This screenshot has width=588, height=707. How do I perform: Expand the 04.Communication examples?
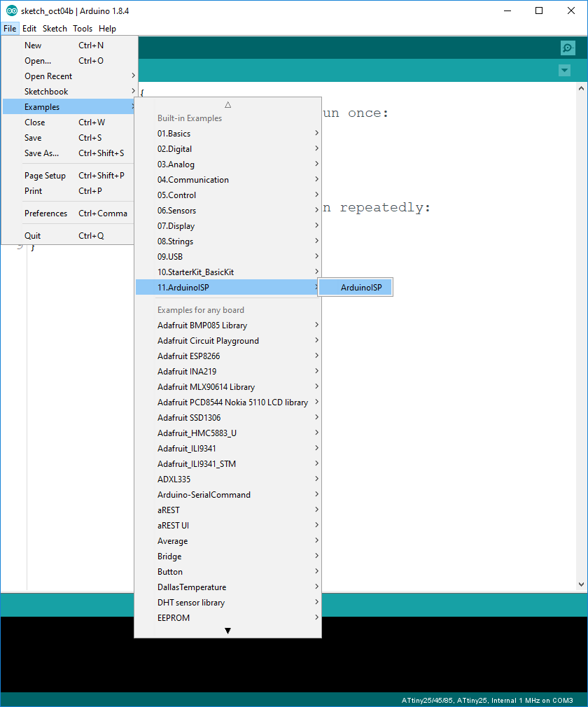[x=228, y=179]
